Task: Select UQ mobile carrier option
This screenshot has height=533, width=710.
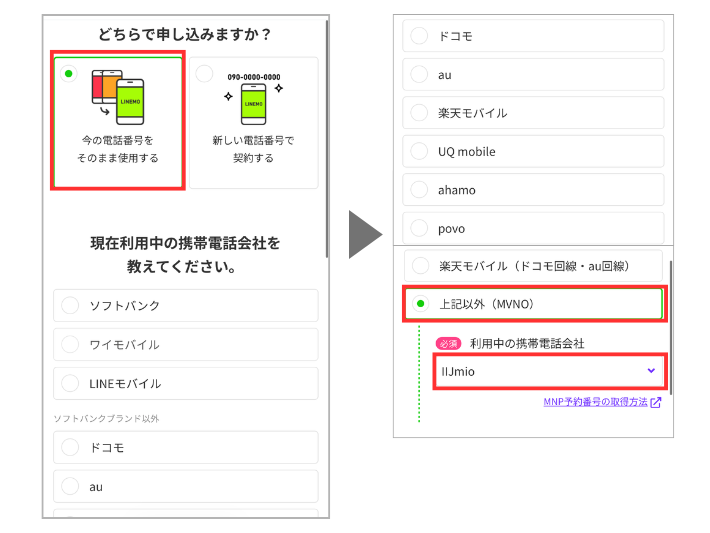Action: (x=533, y=151)
